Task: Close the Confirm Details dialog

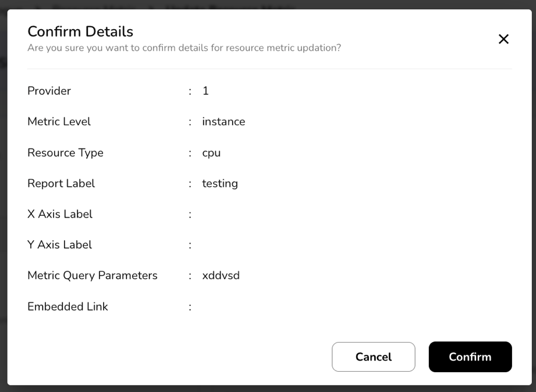Action: click(x=503, y=39)
